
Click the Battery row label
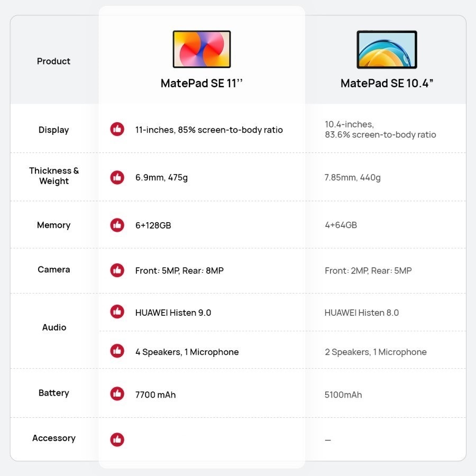click(x=53, y=393)
